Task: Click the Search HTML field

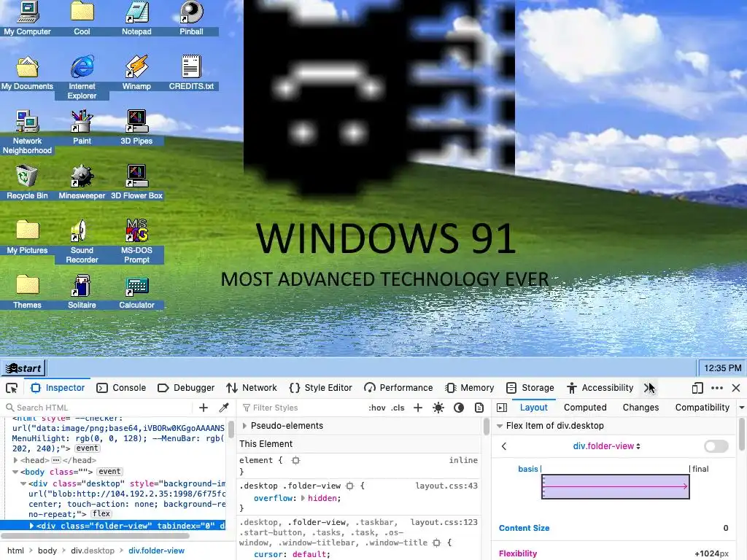Action: pos(98,408)
